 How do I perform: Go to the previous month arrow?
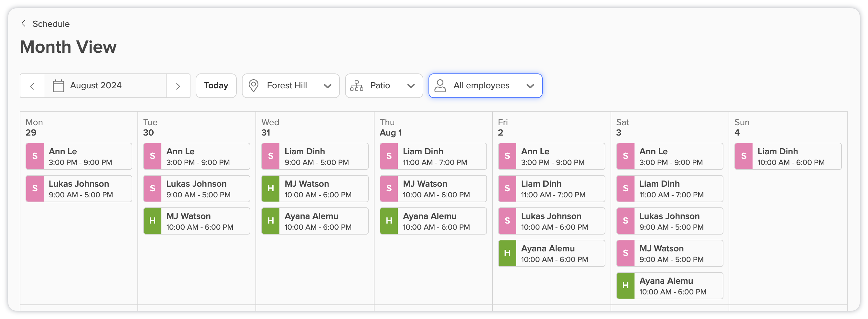pos(32,86)
